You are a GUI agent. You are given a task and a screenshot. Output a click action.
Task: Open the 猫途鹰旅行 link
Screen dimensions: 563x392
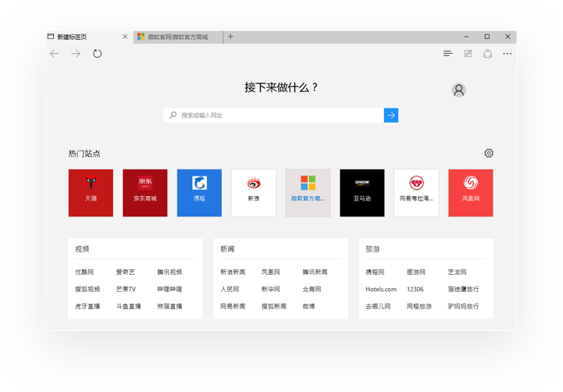click(463, 290)
